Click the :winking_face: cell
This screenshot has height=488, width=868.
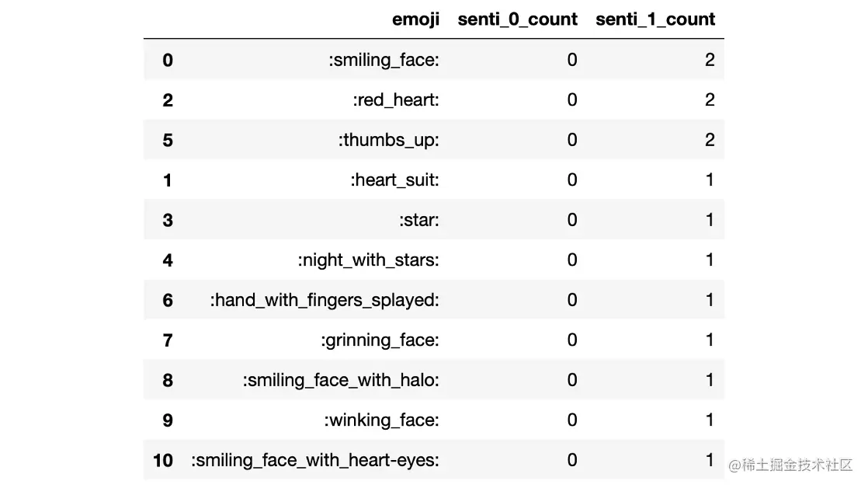tap(381, 420)
